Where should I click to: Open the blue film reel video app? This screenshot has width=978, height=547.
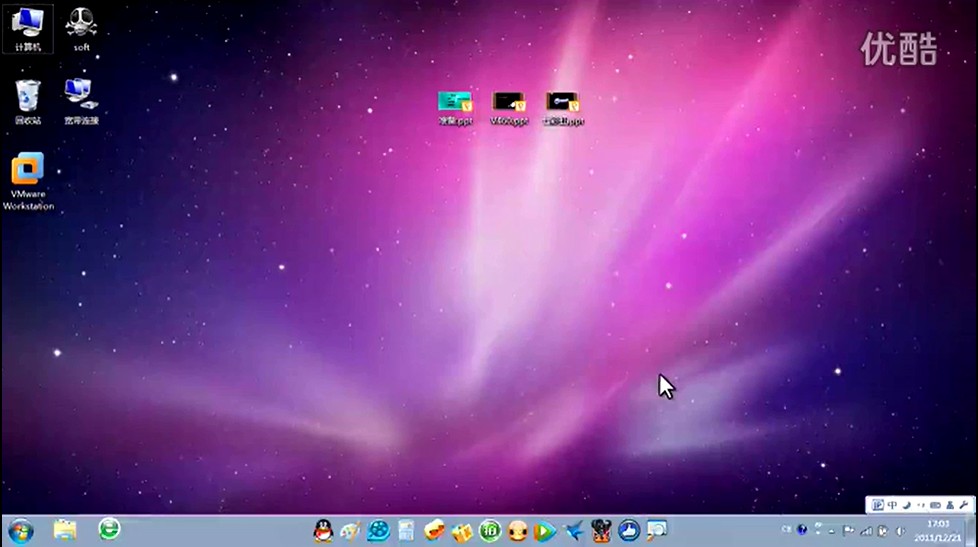pyautogui.click(x=378, y=531)
